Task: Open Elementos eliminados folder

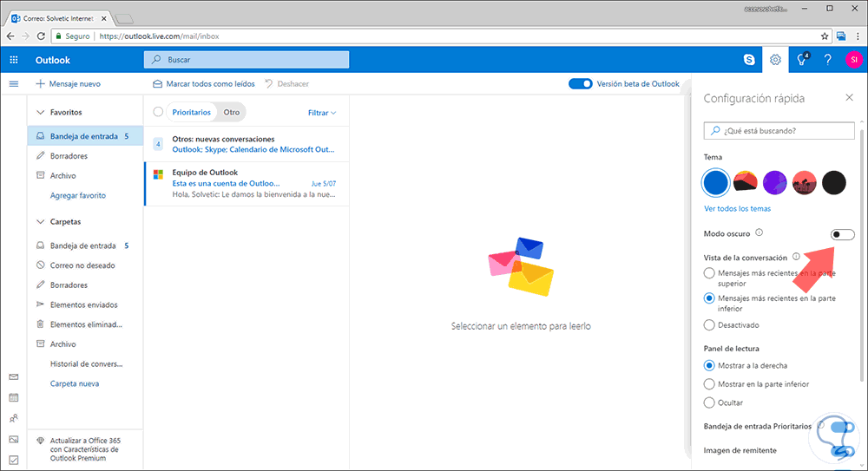Action: click(x=85, y=325)
